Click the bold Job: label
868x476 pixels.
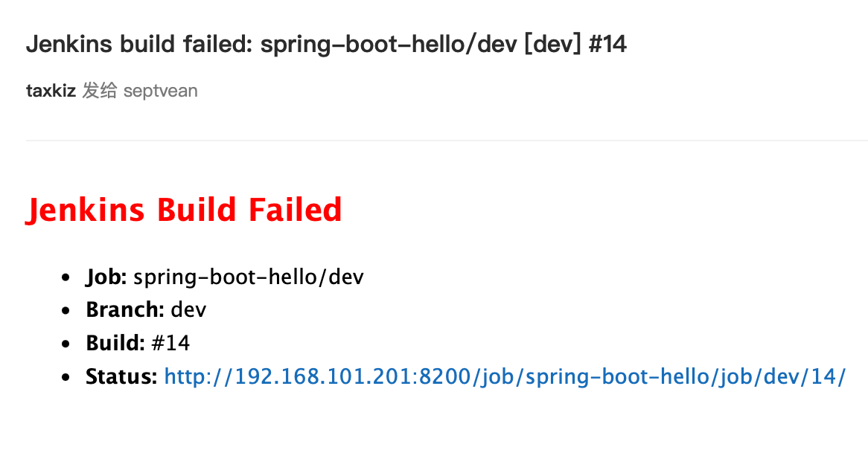pos(106,277)
